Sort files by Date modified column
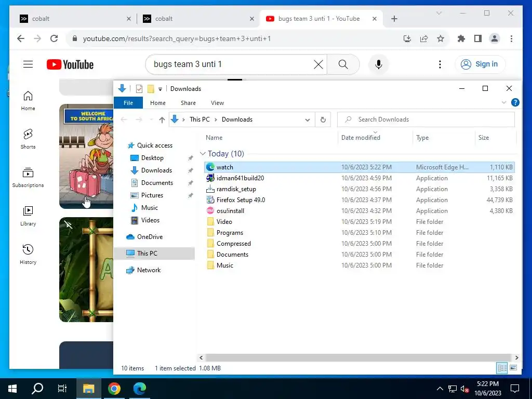The width and height of the screenshot is (532, 399). [361, 137]
